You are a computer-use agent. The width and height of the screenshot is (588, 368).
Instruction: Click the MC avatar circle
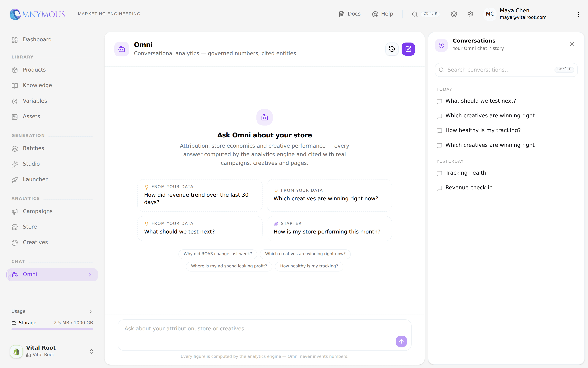click(x=490, y=14)
